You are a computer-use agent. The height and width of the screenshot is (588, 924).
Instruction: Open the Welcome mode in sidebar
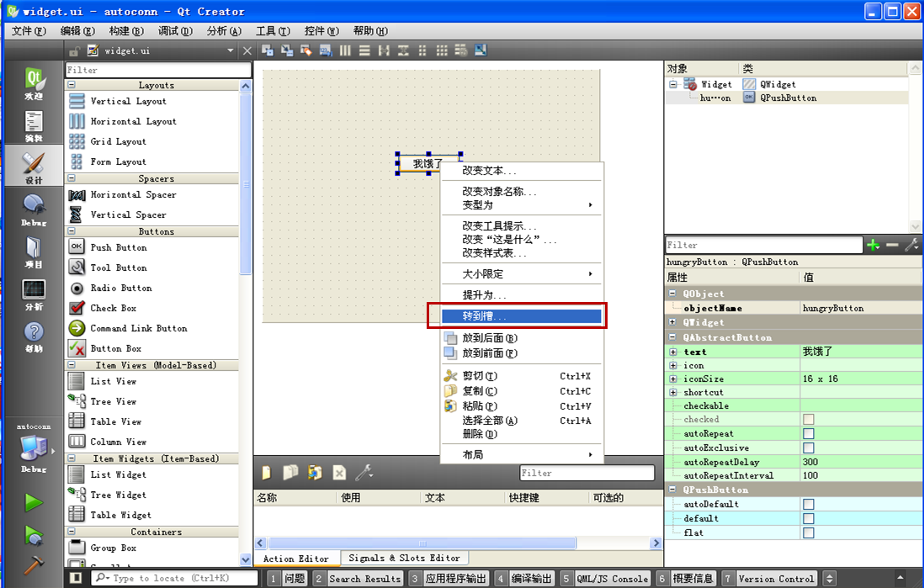pyautogui.click(x=34, y=83)
